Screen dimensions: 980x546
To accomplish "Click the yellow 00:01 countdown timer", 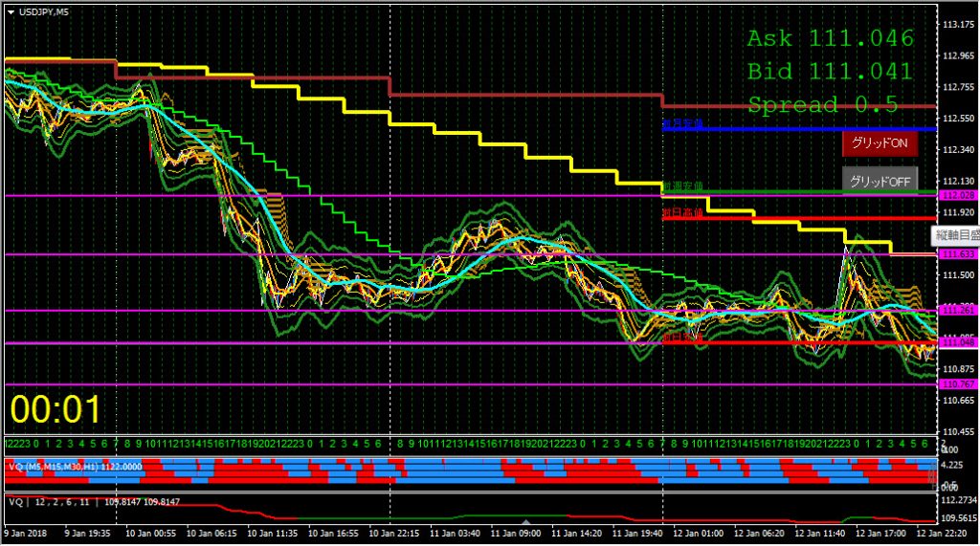I will point(56,410).
